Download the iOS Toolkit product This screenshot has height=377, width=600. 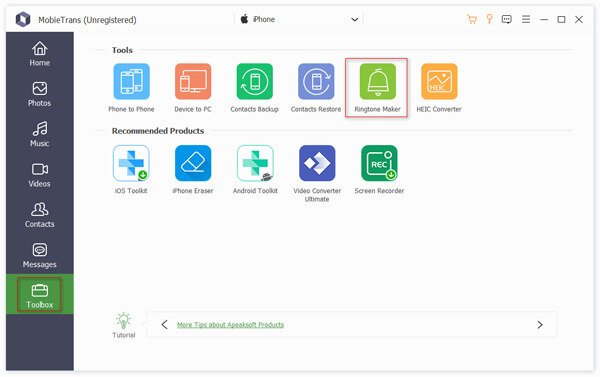(131, 163)
